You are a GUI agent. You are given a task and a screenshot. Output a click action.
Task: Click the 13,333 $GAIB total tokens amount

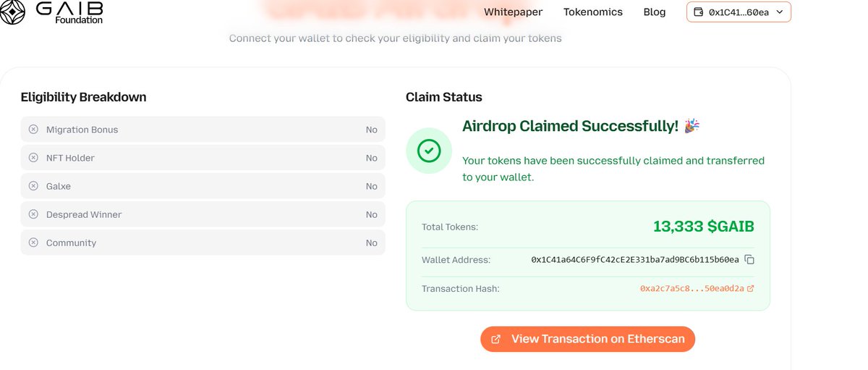[703, 227]
